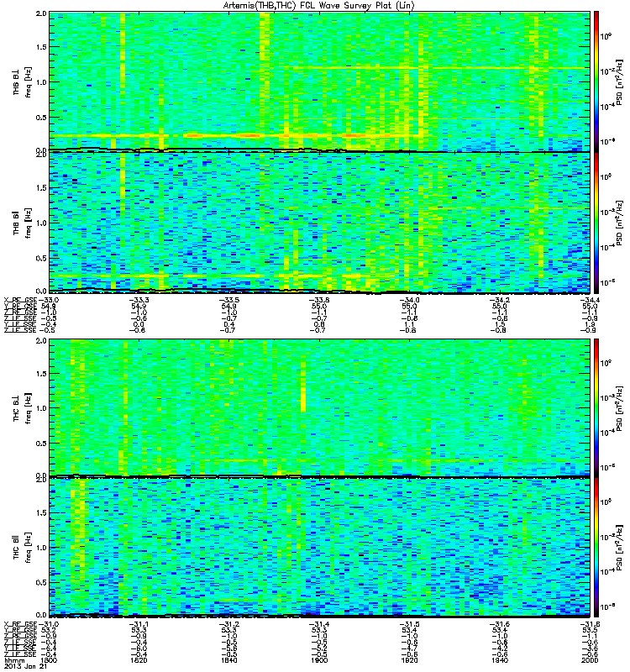Click the 2.0 frequency tick of the THC B⊥ panel
The image size is (630, 672).
41,341
